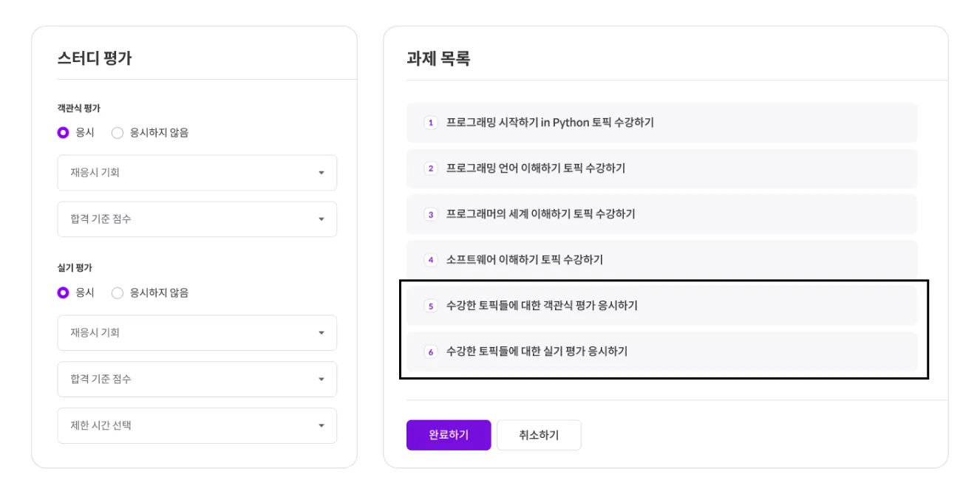Viewport: 980px width, 494px height.
Task: Select 응시 radio under 객관식 평가
Action: 64,133
